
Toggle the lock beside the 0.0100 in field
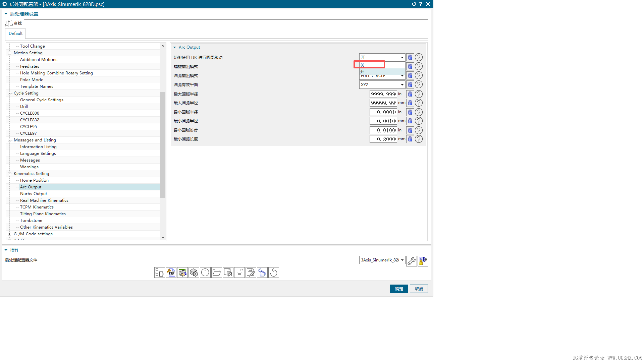[x=410, y=130]
